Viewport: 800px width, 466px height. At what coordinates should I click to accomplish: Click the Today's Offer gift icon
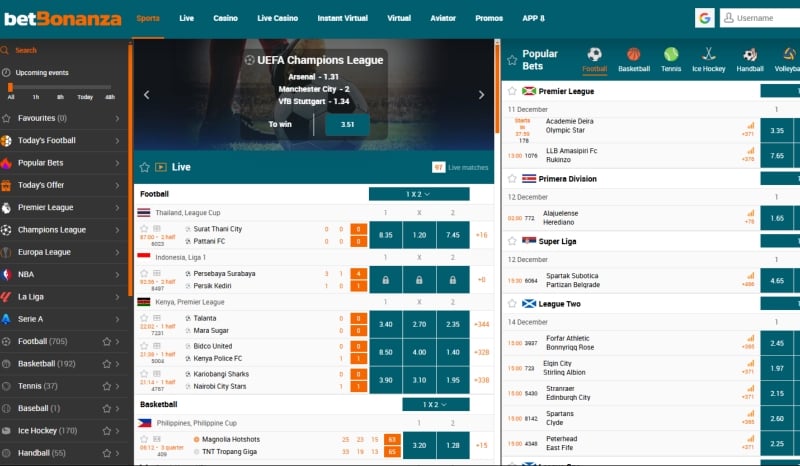(x=6, y=185)
